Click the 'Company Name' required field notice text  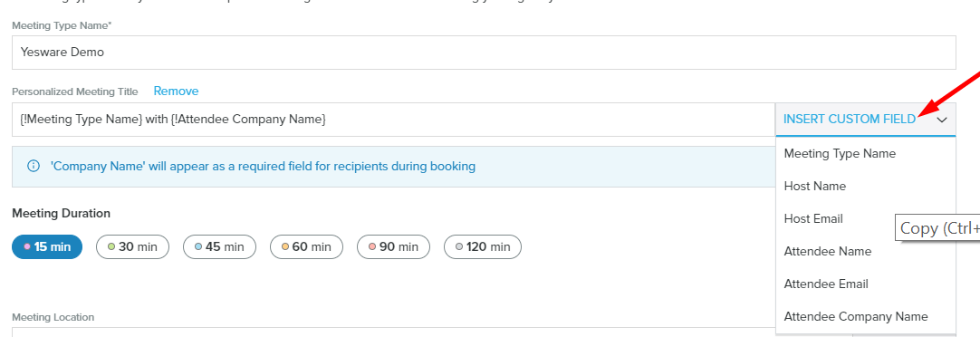tap(264, 167)
